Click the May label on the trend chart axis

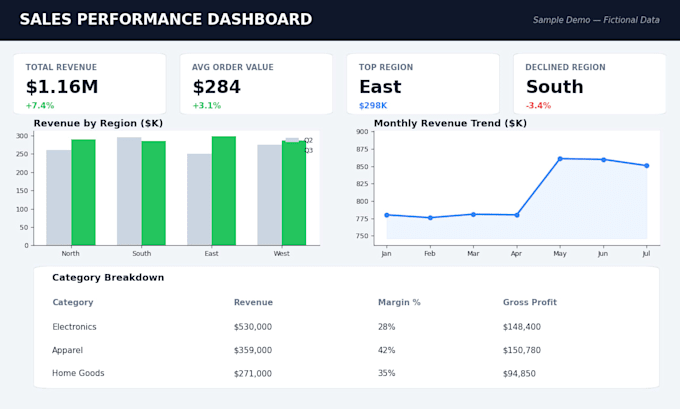coord(560,253)
